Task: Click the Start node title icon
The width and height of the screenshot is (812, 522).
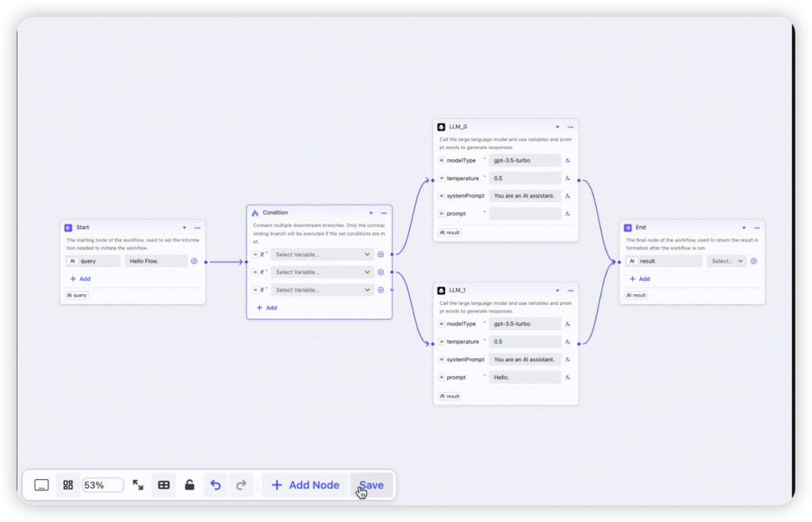Action: (68, 228)
